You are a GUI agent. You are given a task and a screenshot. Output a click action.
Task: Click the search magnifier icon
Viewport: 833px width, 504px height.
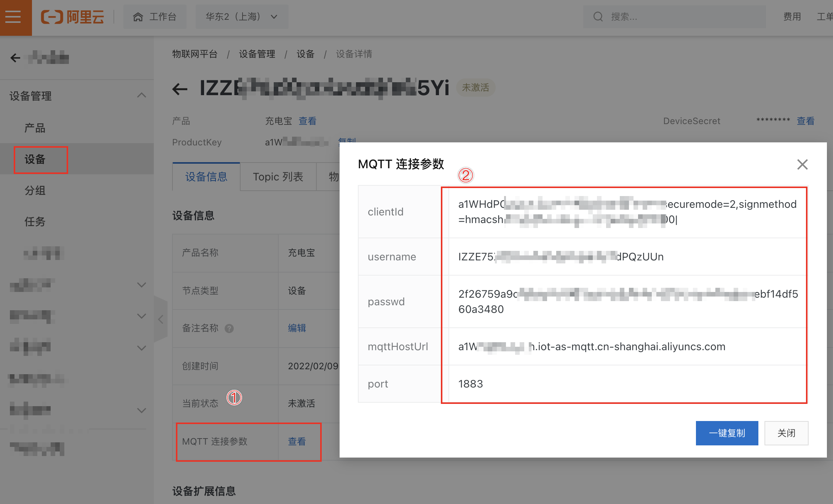(598, 17)
